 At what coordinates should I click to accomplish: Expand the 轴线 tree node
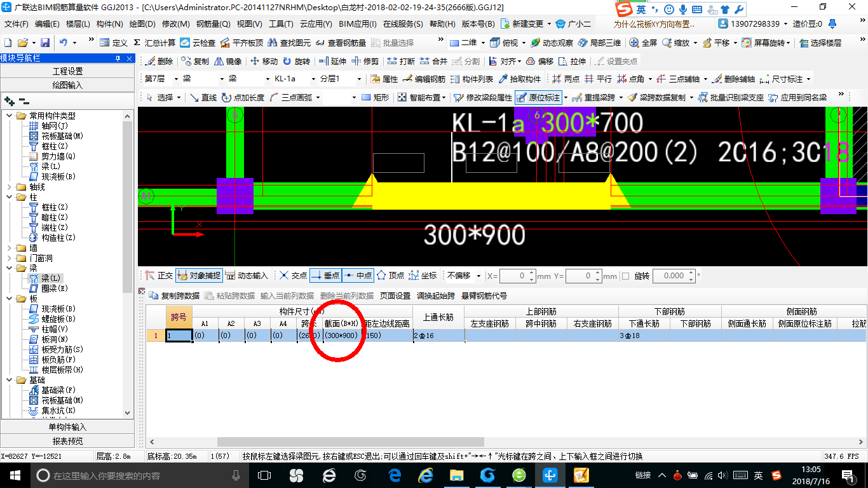pos(10,187)
